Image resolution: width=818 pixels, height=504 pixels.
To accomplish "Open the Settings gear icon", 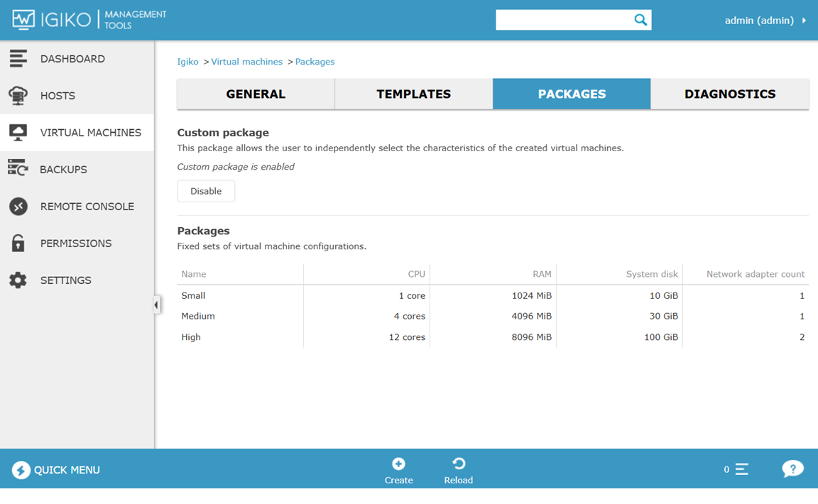I will [x=18, y=280].
